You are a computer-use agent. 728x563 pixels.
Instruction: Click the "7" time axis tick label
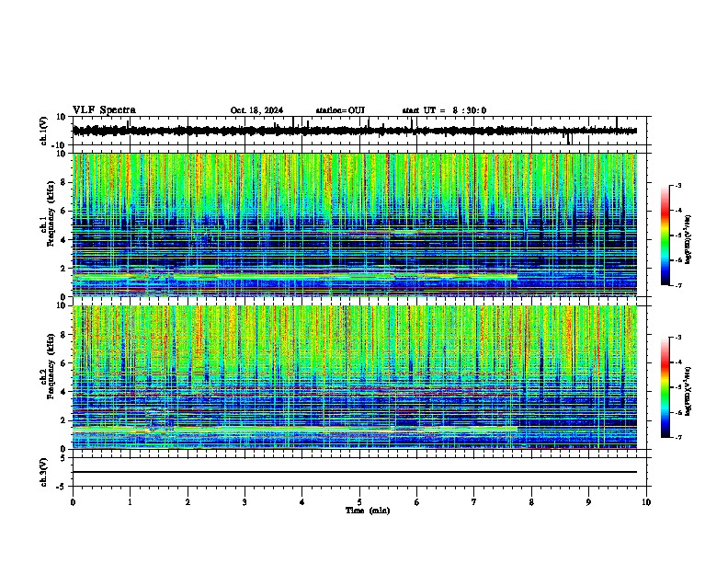474,502
